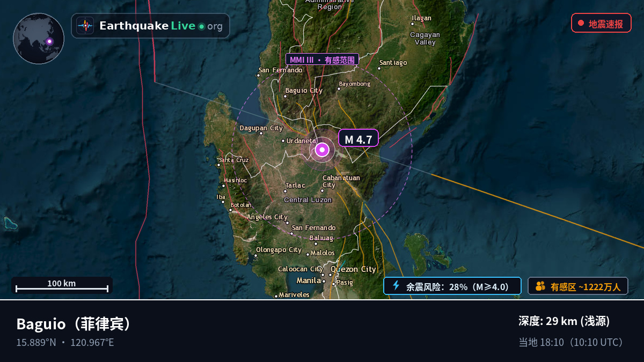Click the Cabanatuan City map label
644x362 pixels.
pyautogui.click(x=341, y=181)
